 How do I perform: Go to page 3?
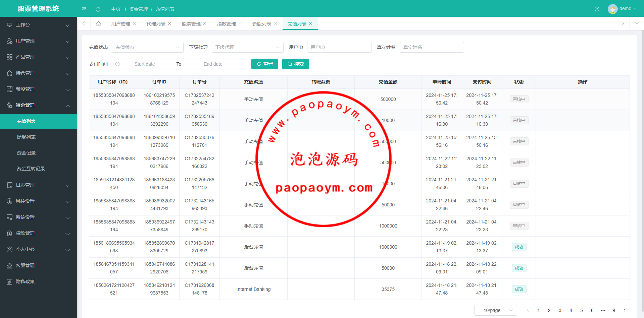tap(560, 310)
